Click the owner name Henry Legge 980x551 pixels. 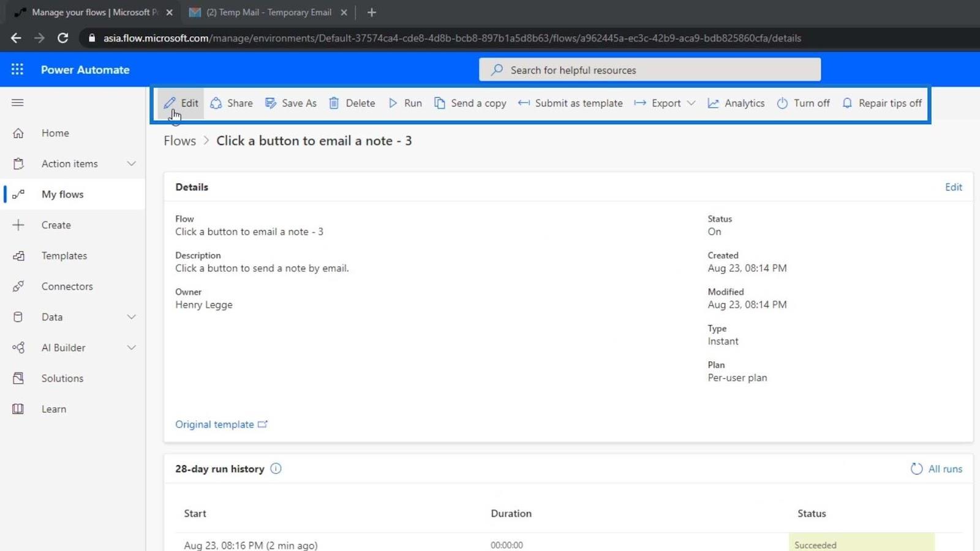click(x=204, y=304)
